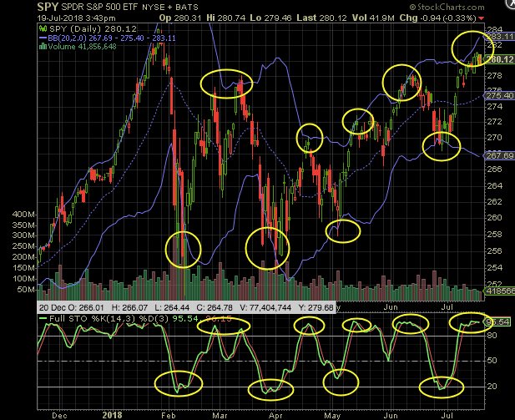
Task: Click the May label on bottom date axis
Action: coord(332,415)
